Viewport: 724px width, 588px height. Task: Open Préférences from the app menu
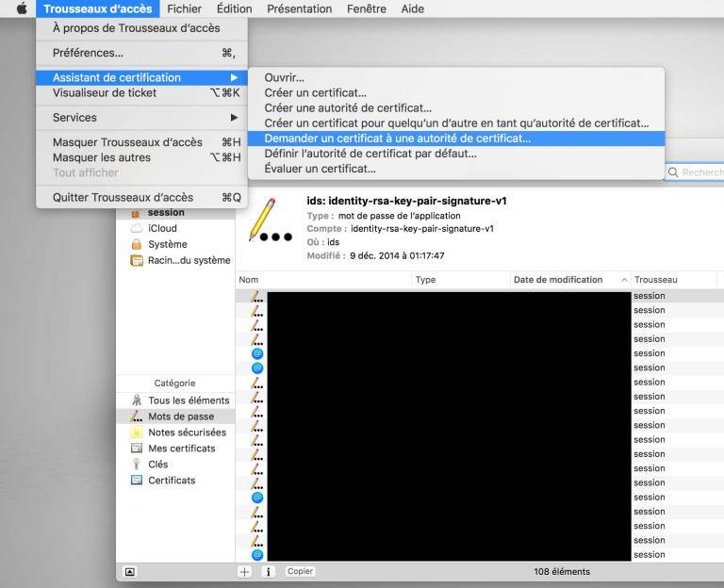pyautogui.click(x=88, y=53)
